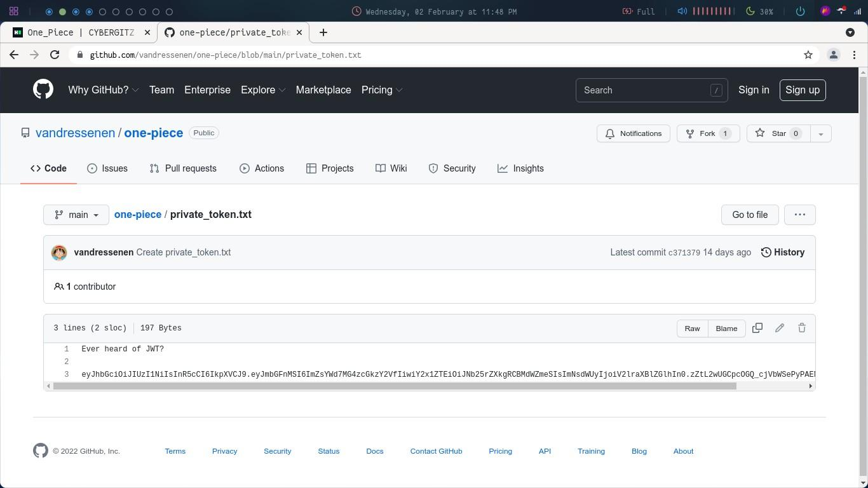Open the Projects tab
868x488 pixels.
point(330,168)
